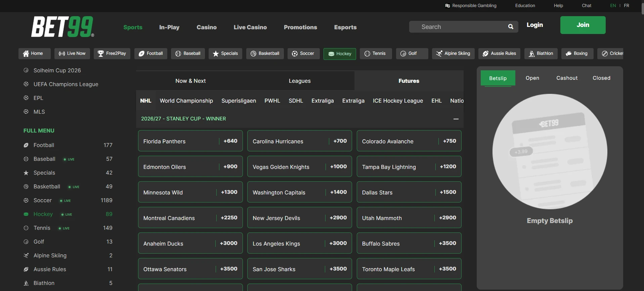The height and width of the screenshot is (291, 644).
Task: Select NHL league tab
Action: pyautogui.click(x=146, y=101)
